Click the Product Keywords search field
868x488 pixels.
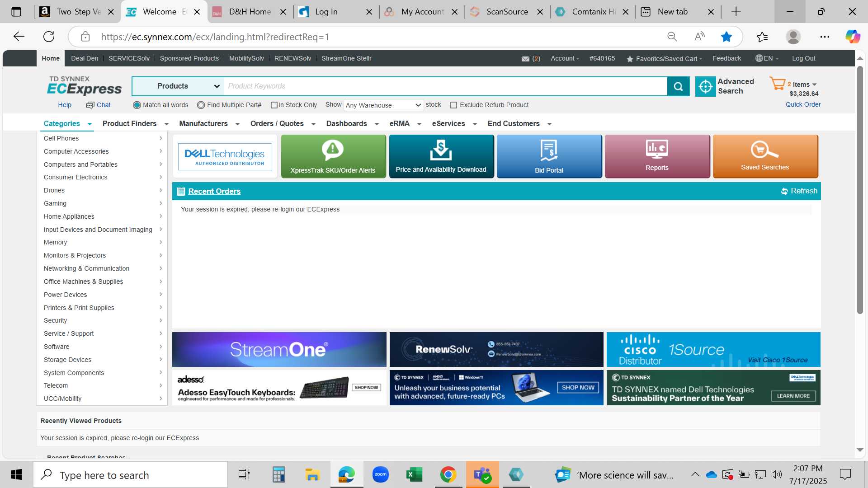pos(445,86)
